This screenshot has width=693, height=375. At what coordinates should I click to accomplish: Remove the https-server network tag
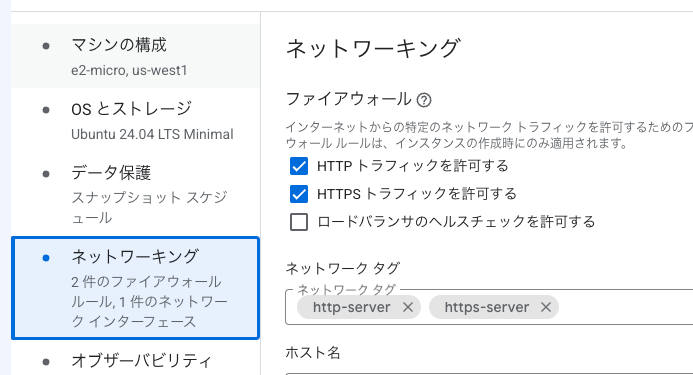pyautogui.click(x=546, y=307)
